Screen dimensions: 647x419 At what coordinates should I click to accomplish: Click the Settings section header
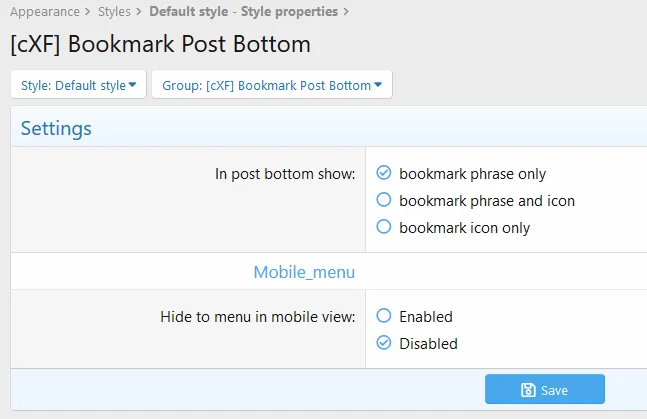56,128
